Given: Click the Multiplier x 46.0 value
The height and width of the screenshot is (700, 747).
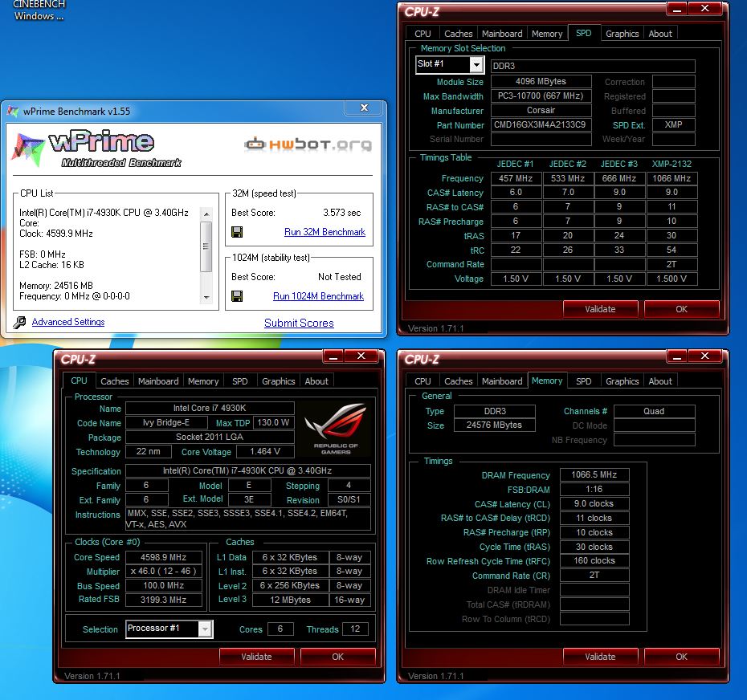Looking at the screenshot, I should pyautogui.click(x=163, y=571).
